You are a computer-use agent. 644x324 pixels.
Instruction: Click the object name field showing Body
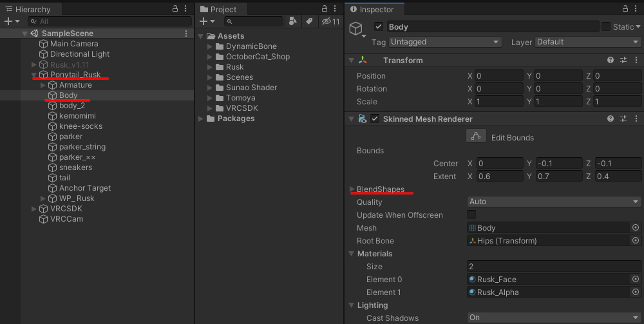click(x=493, y=26)
